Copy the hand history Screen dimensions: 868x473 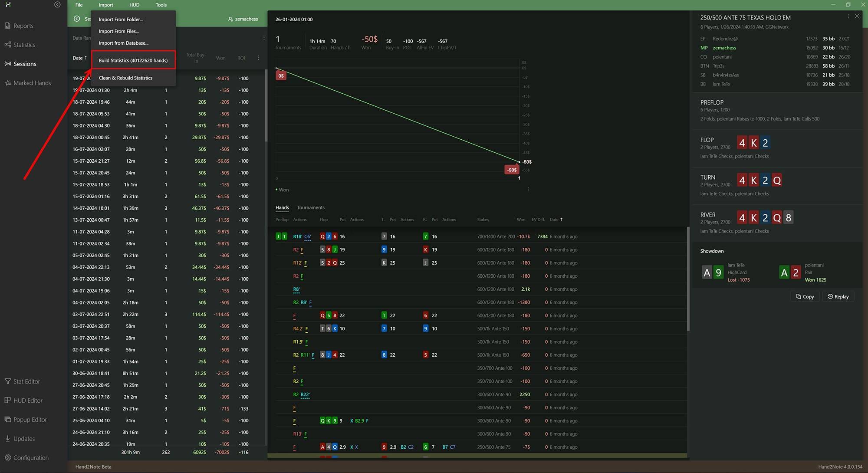[x=805, y=296]
